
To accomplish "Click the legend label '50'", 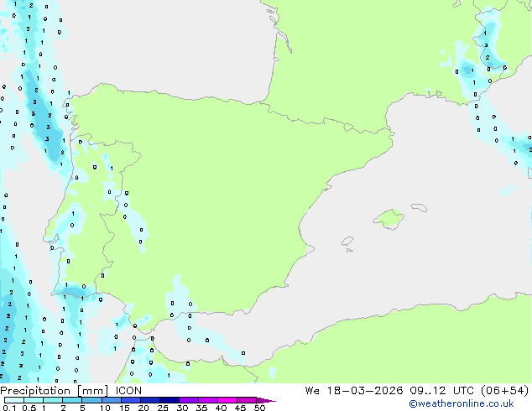I will tap(259, 408).
